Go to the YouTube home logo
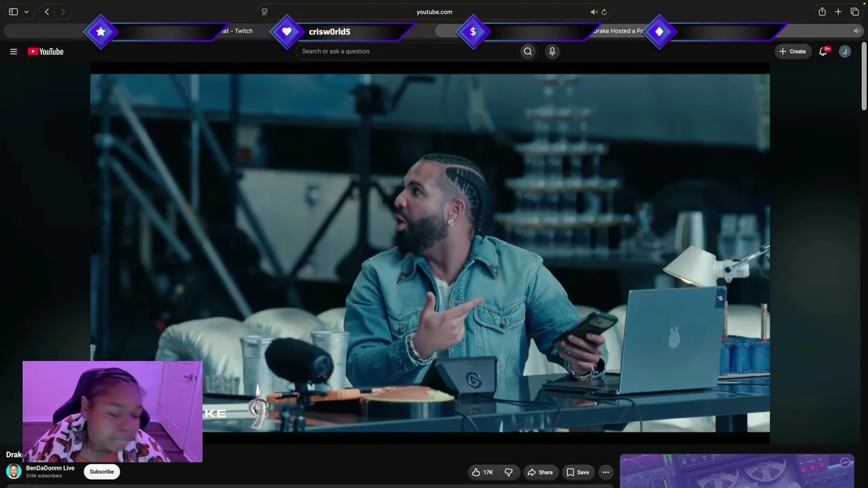This screenshot has height=488, width=868. (45, 52)
